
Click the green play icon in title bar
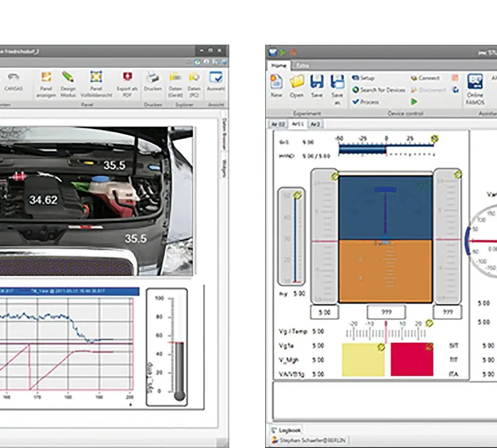pyautogui.click(x=283, y=52)
